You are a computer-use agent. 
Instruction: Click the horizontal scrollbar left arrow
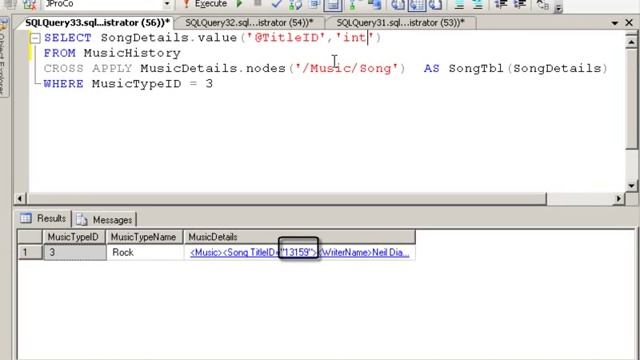click(20, 199)
